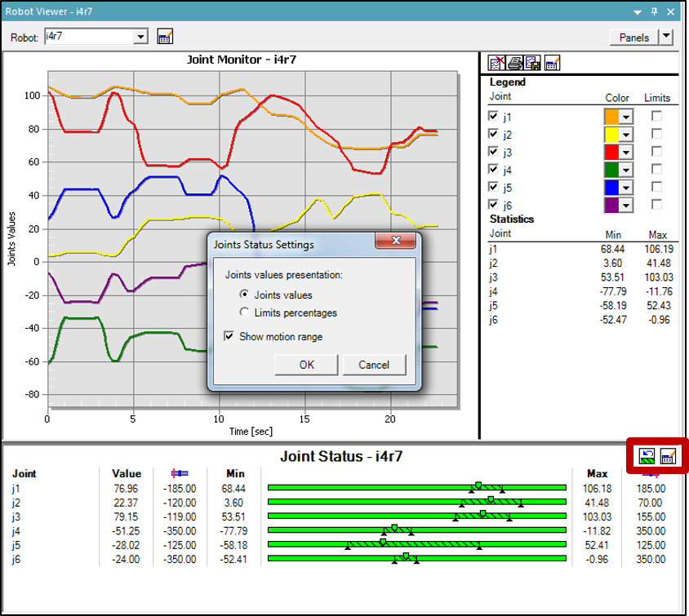Screen dimensions: 689x616
Task: Click the red j3 color swatch
Action: point(611,152)
